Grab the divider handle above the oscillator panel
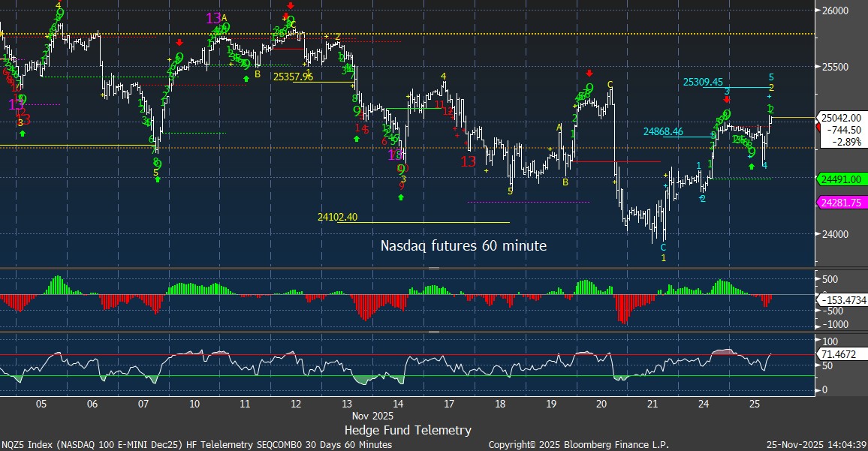The width and height of the screenshot is (868, 451). (433, 332)
